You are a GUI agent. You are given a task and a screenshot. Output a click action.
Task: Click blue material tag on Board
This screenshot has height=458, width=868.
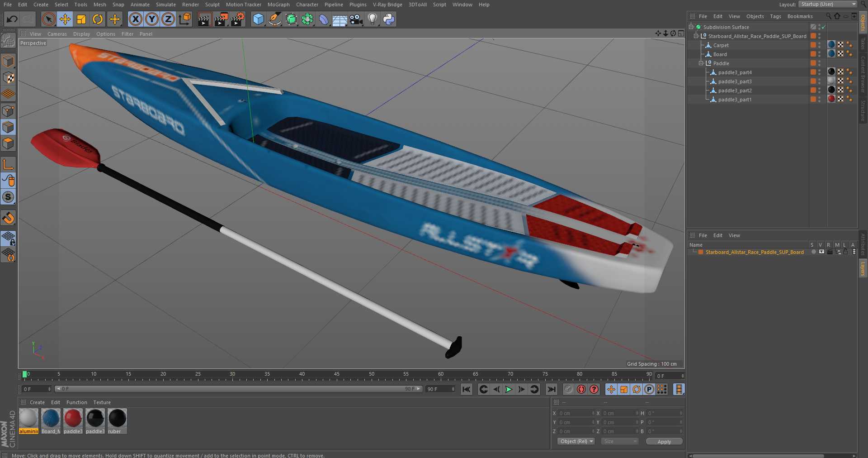[831, 53]
